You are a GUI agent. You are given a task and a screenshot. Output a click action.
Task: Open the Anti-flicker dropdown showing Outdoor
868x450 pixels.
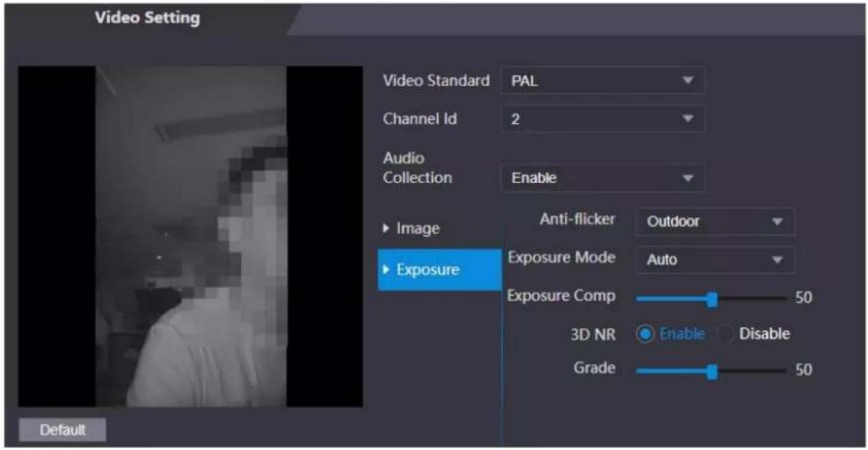point(716,222)
